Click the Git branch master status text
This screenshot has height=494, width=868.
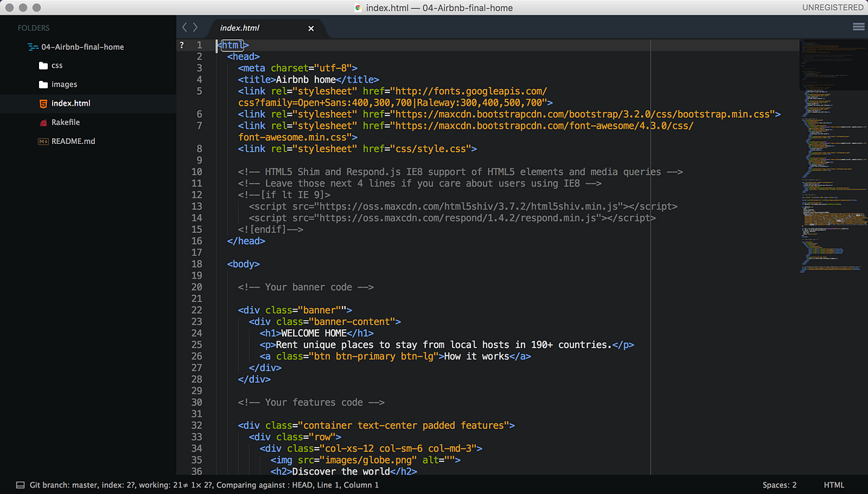point(65,485)
